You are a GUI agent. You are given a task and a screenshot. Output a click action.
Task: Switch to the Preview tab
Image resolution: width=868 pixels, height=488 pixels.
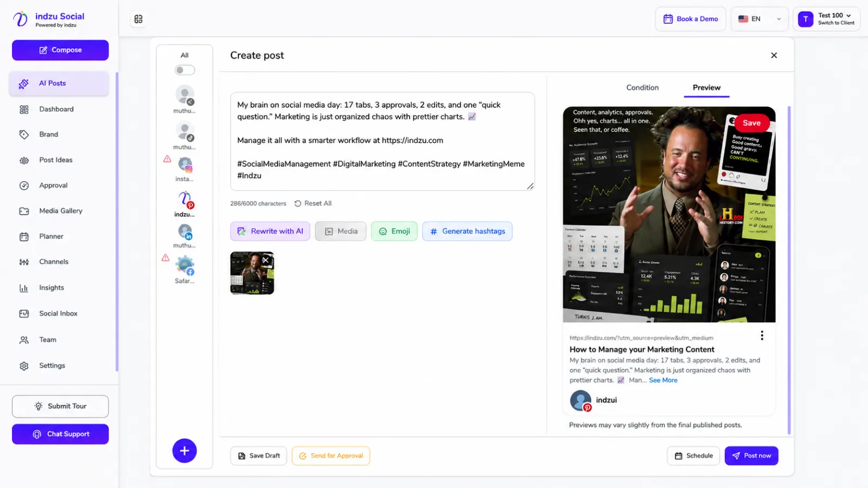(x=706, y=88)
